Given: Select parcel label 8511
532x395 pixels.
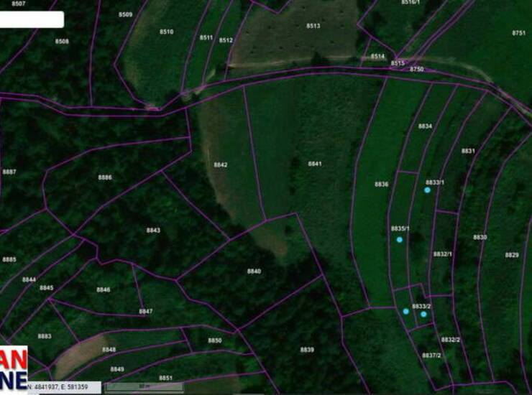Looking at the screenshot, I should click(206, 37).
